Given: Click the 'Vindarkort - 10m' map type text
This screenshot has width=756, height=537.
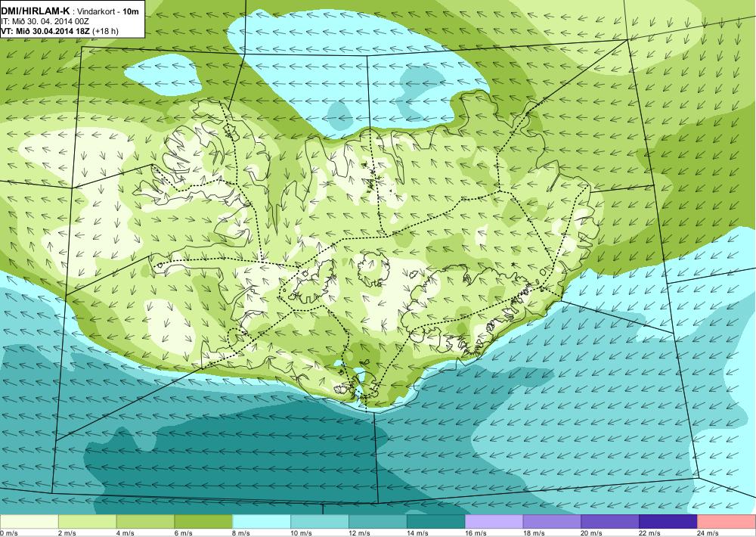Looking at the screenshot, I should 107,12.
